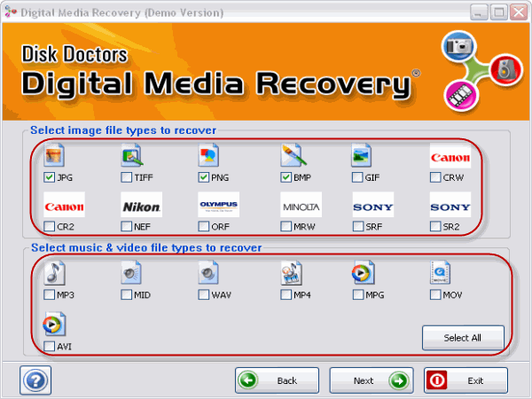Click the AVI media player icon
This screenshot has width=532, height=399.
point(54,324)
